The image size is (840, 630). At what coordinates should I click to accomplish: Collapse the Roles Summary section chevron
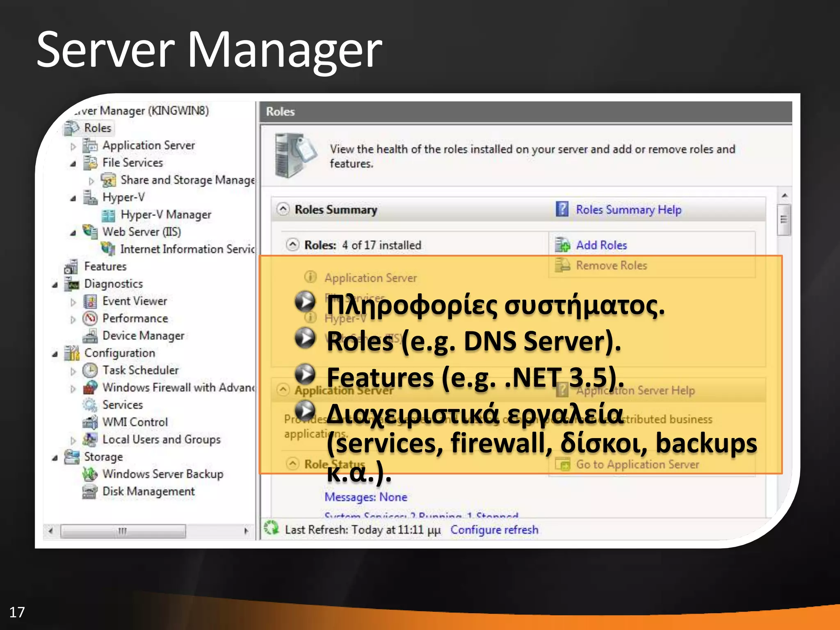[x=283, y=209]
